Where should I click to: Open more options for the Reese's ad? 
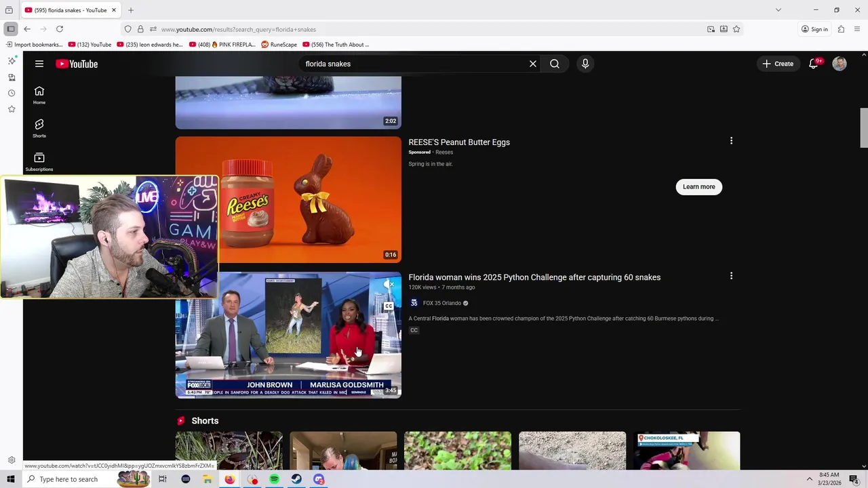731,141
